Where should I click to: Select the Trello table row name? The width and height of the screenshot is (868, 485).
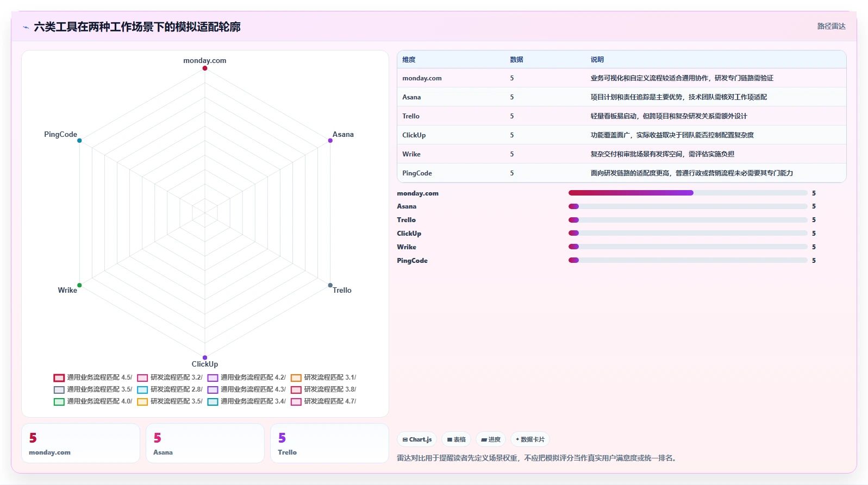411,116
